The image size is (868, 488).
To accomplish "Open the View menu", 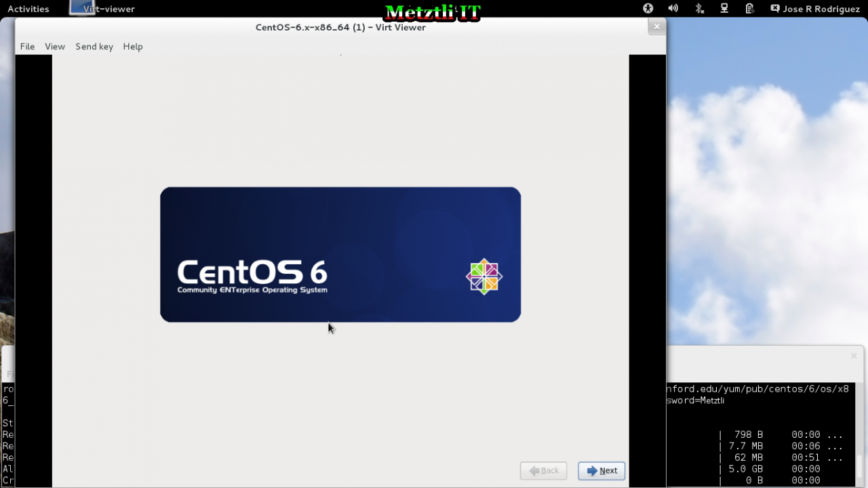I will click(55, 47).
